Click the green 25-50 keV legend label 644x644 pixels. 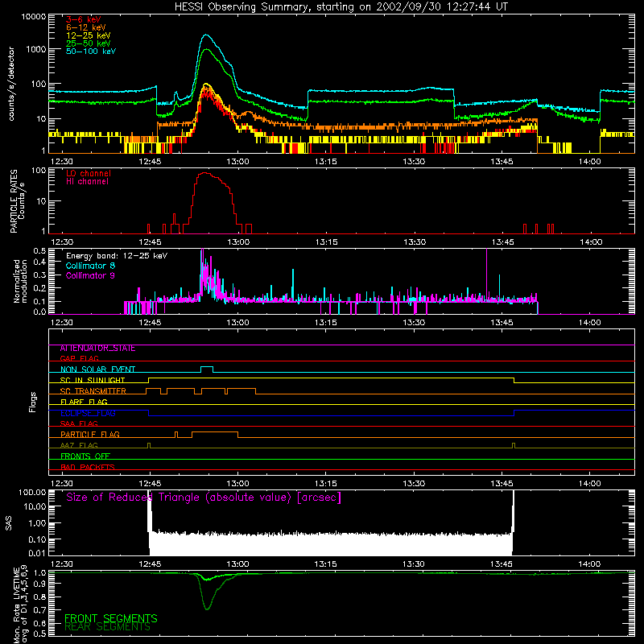[89, 43]
